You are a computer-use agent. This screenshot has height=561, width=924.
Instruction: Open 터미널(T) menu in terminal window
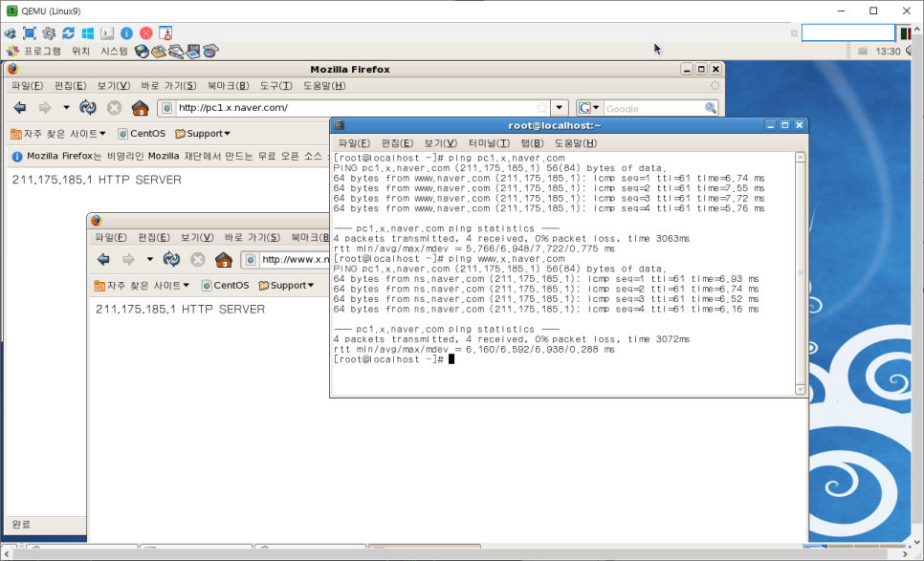point(489,143)
